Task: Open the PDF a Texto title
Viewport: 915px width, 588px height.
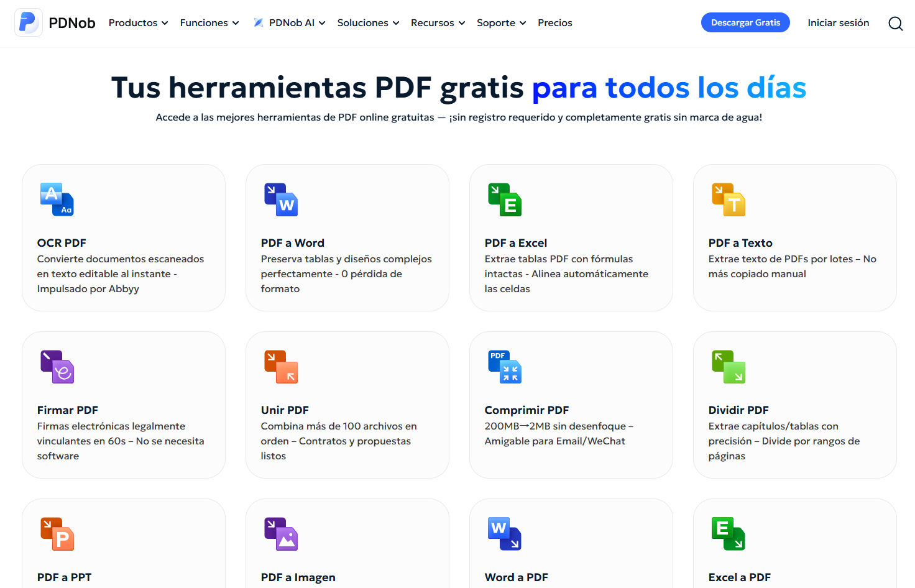Action: 740,243
